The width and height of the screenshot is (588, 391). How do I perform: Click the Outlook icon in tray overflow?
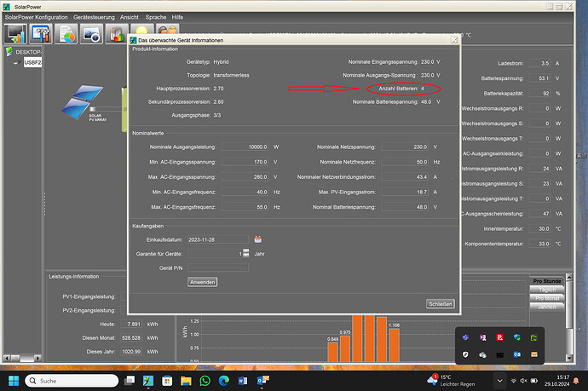[517, 354]
